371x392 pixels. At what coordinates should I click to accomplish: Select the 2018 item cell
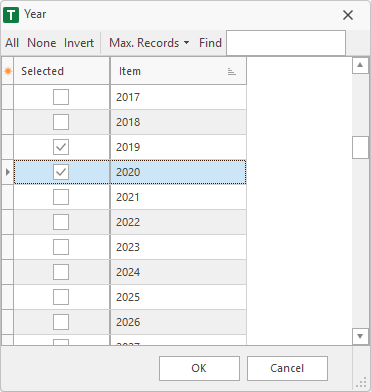click(178, 122)
